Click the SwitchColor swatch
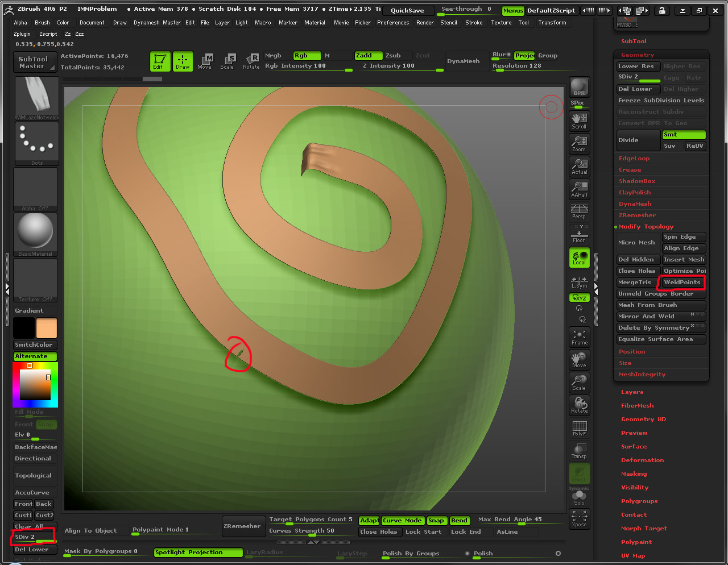728x565 pixels. (35, 344)
